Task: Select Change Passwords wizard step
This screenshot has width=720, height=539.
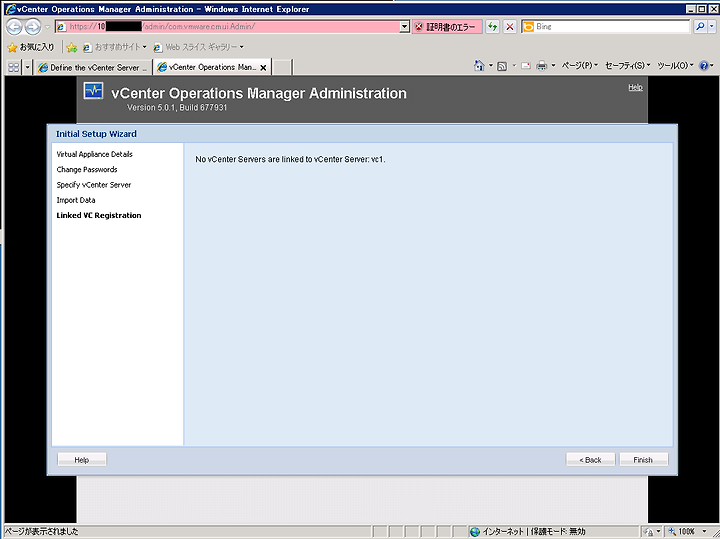Action: pos(87,169)
